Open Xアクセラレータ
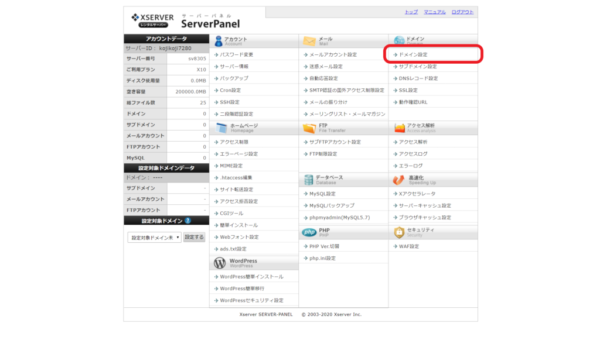This screenshot has height=364, width=600. click(x=417, y=194)
